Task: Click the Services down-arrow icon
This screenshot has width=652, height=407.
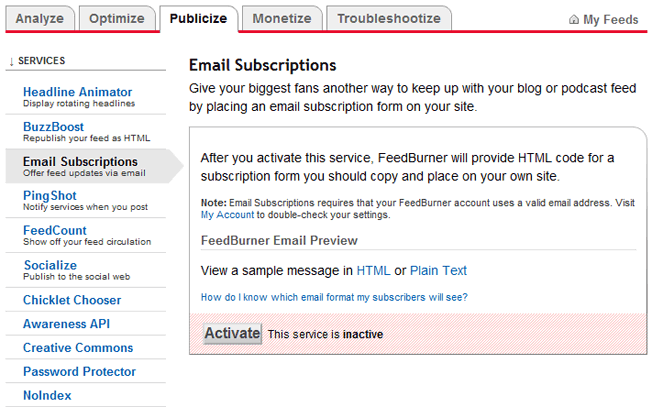Action: (11, 62)
